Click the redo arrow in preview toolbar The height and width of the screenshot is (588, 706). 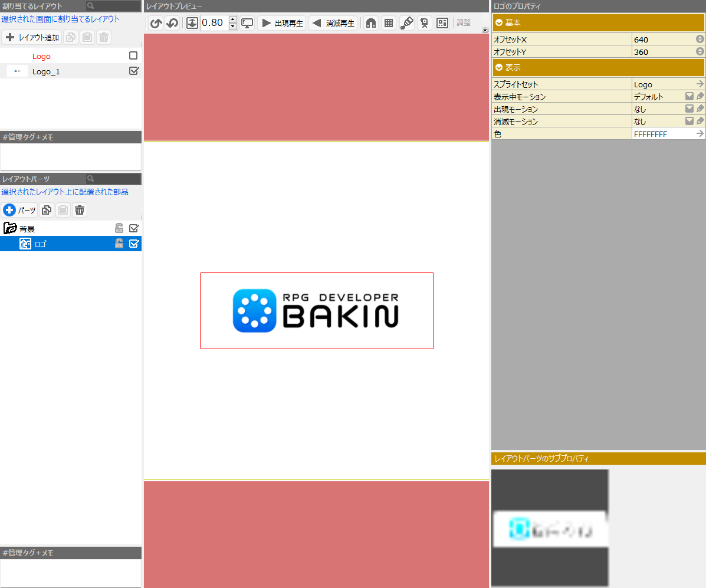pos(172,24)
